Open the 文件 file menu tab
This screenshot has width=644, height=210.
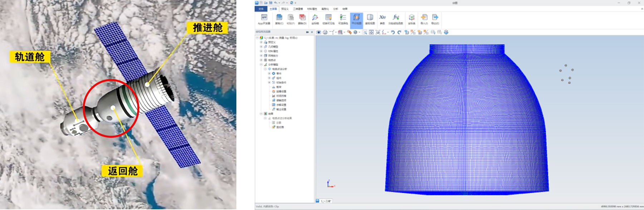[x=261, y=9]
